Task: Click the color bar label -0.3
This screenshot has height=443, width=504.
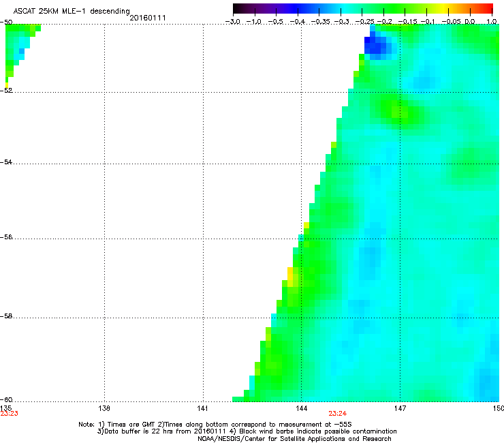Action: point(342,22)
